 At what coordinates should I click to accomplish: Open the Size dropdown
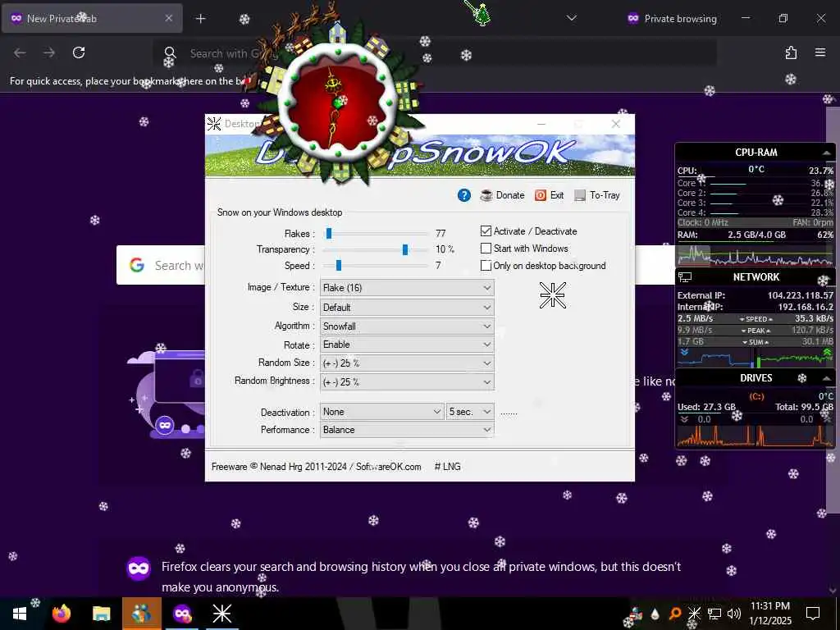[407, 308]
